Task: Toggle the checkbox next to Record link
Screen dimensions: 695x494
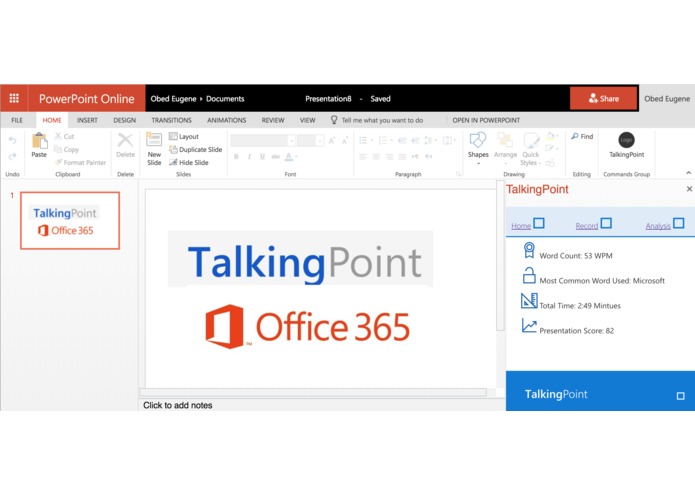Action: coord(606,223)
